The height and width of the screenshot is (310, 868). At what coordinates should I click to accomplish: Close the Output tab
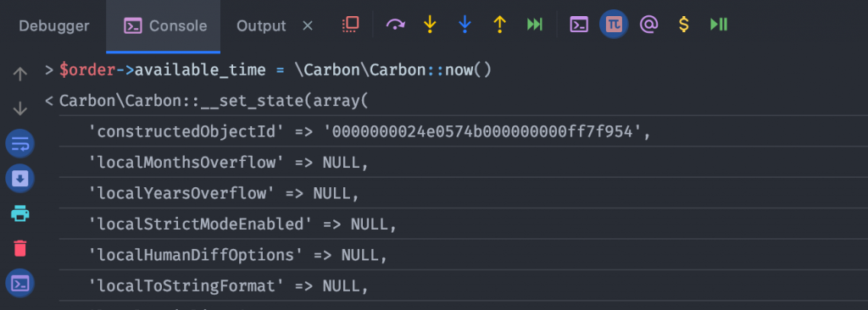(x=308, y=25)
